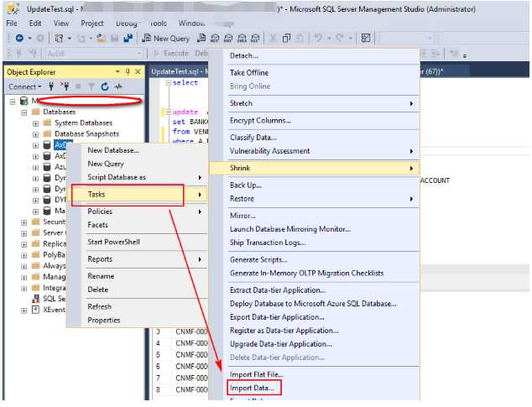Click the Databases folder icon

[x=35, y=112]
